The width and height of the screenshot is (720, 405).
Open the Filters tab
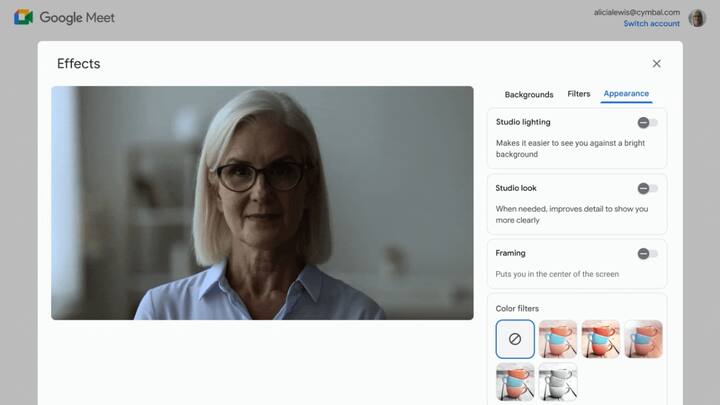pos(579,94)
